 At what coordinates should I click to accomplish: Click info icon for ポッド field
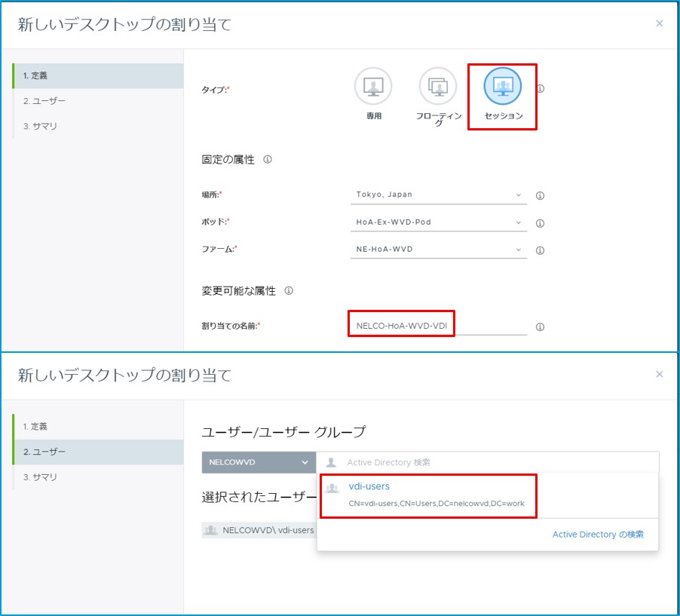pyautogui.click(x=540, y=223)
